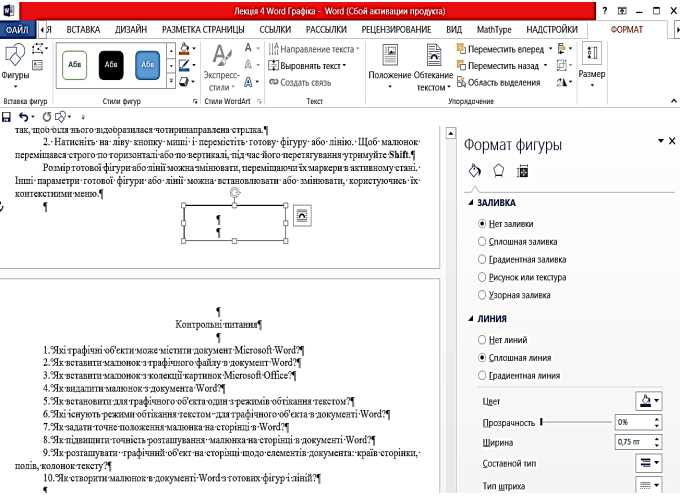Open the Направление текста dropdown
The height and width of the screenshot is (498, 689).
tap(314, 49)
